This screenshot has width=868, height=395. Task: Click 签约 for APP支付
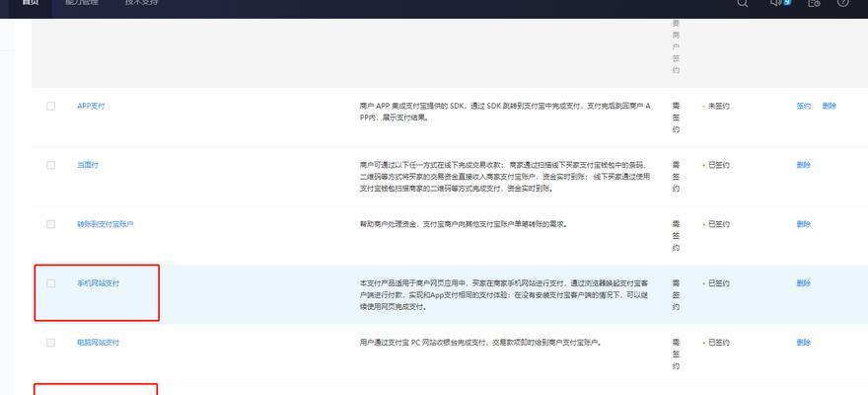click(x=803, y=106)
